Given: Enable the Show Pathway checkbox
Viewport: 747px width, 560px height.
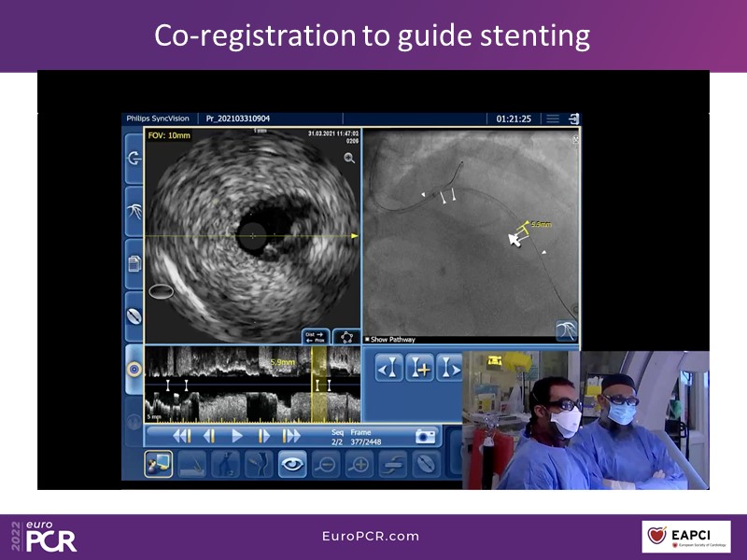Looking at the screenshot, I should click(368, 340).
